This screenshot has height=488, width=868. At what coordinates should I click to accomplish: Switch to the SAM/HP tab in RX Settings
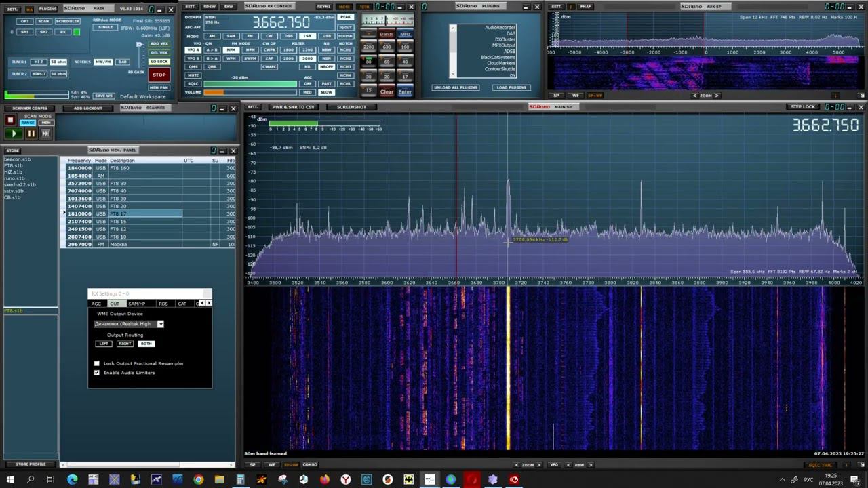136,304
